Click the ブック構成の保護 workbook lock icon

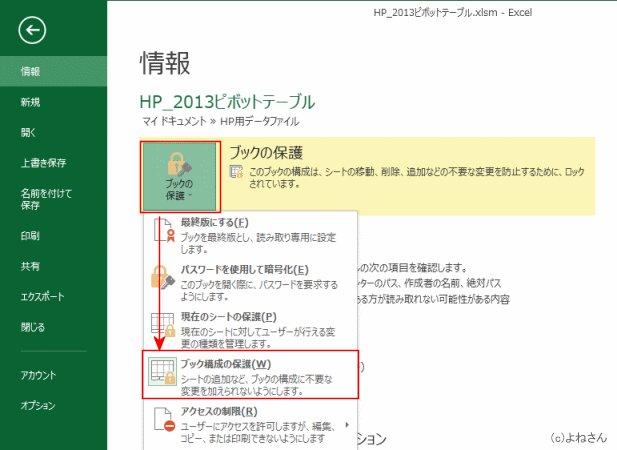click(163, 371)
